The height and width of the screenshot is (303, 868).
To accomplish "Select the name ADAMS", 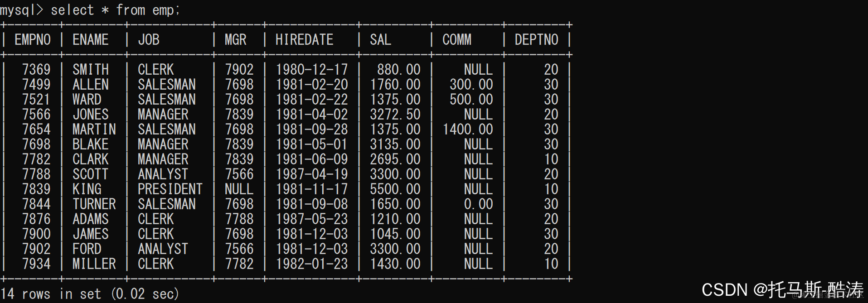I will click(x=91, y=219).
